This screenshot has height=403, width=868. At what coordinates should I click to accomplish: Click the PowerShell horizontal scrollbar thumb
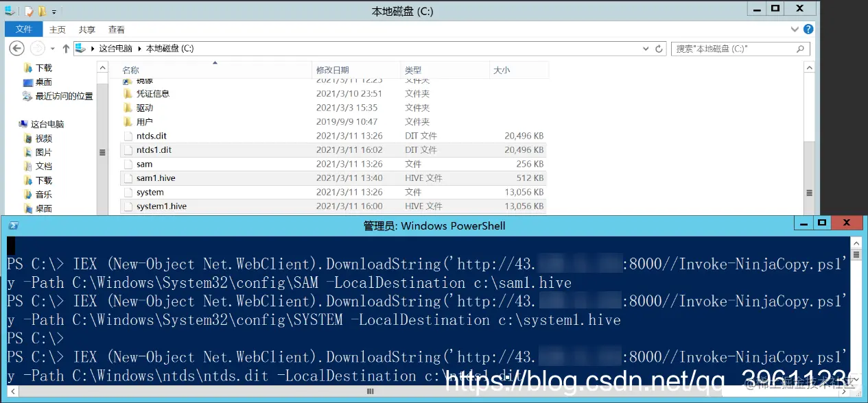click(371, 391)
